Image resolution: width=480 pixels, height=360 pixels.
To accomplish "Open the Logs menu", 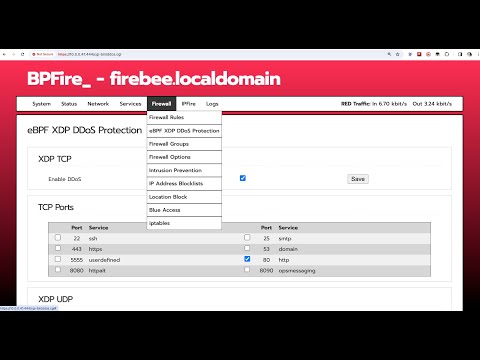I will coord(212,104).
